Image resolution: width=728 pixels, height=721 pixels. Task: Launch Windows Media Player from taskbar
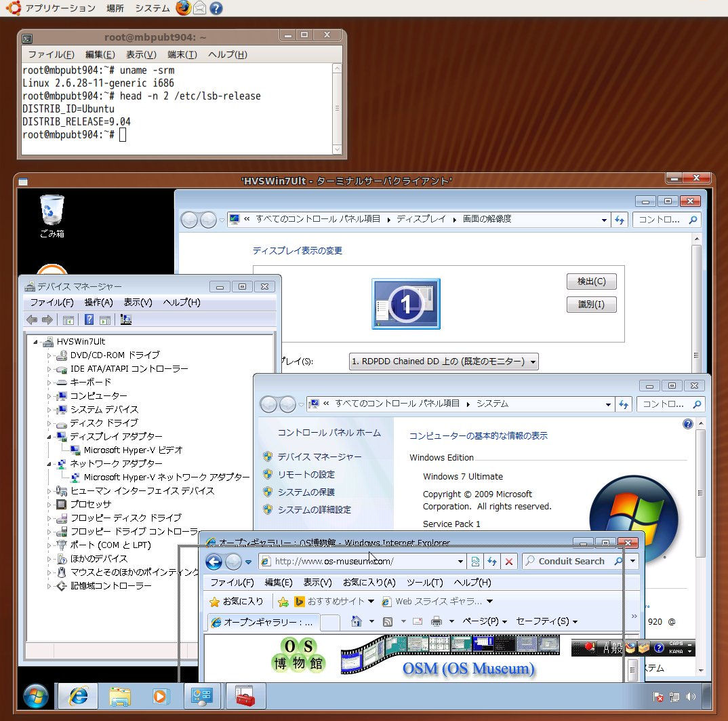160,696
